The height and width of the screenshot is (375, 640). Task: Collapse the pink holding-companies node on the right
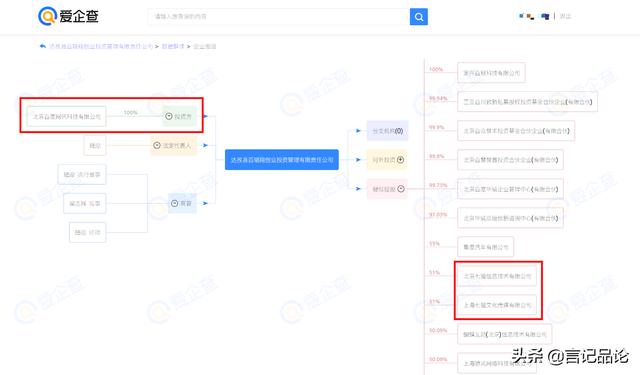point(387,189)
